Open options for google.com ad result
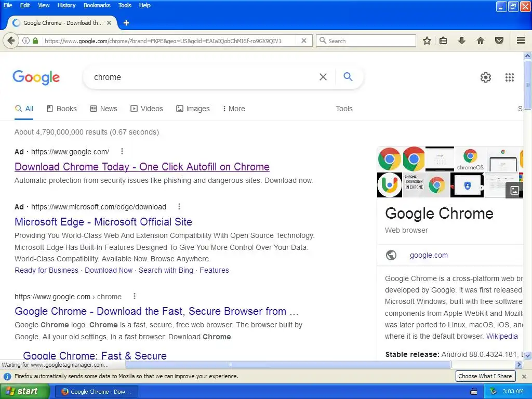 pyautogui.click(x=122, y=151)
